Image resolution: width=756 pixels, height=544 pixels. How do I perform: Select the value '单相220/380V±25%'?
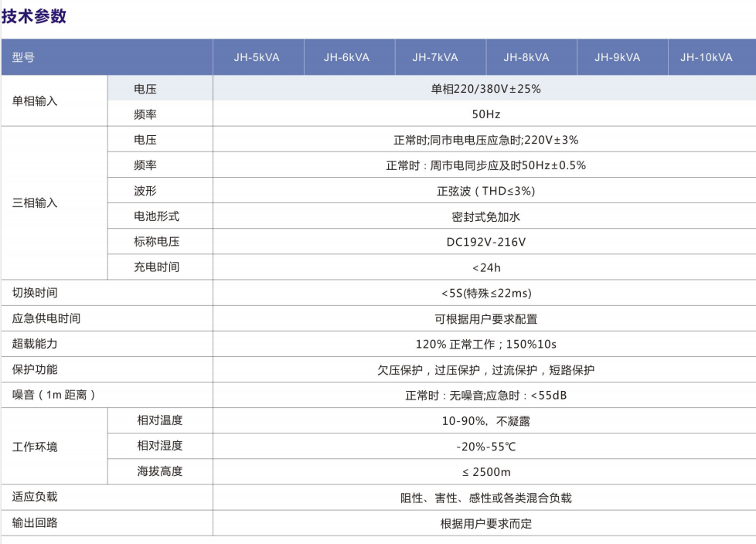tap(486, 89)
